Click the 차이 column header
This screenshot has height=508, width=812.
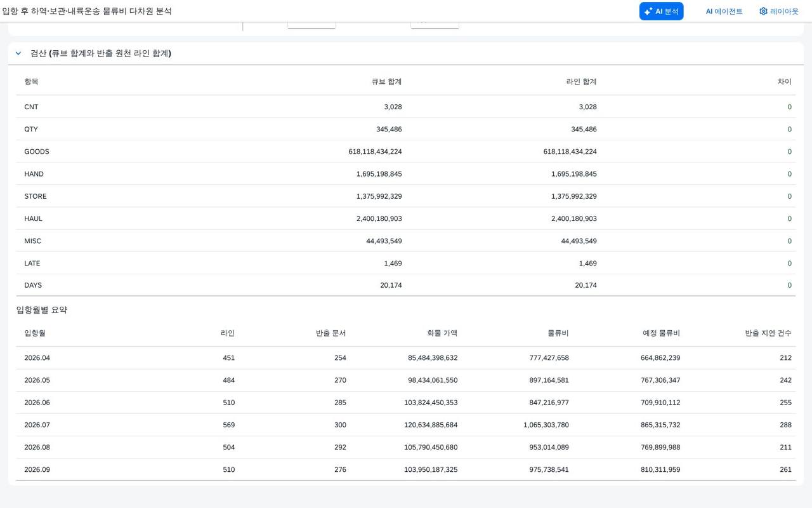click(x=784, y=81)
